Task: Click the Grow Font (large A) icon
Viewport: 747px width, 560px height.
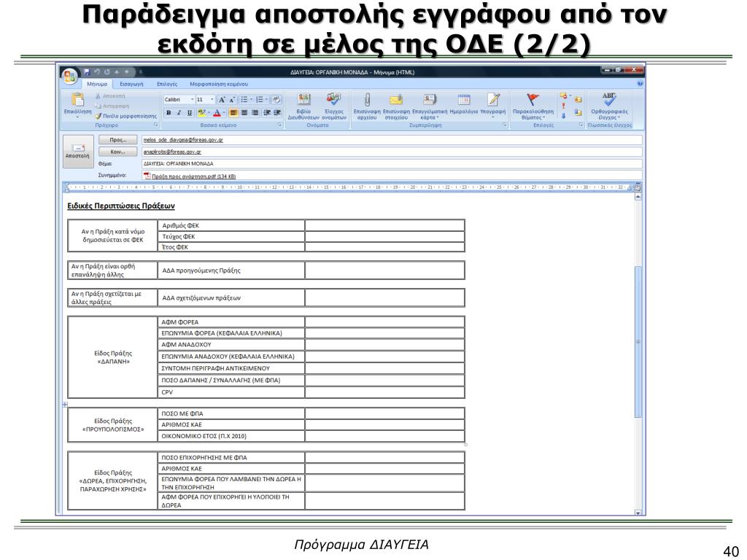Action: point(222,99)
